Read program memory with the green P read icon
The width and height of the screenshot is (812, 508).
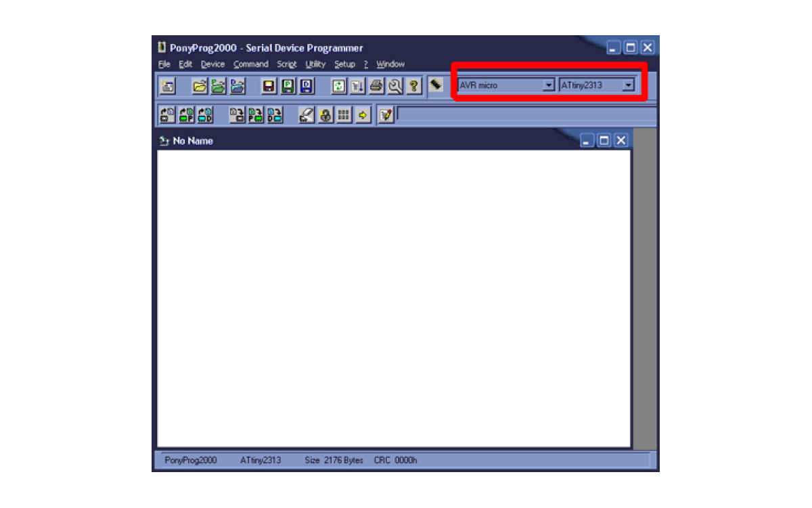[186, 115]
